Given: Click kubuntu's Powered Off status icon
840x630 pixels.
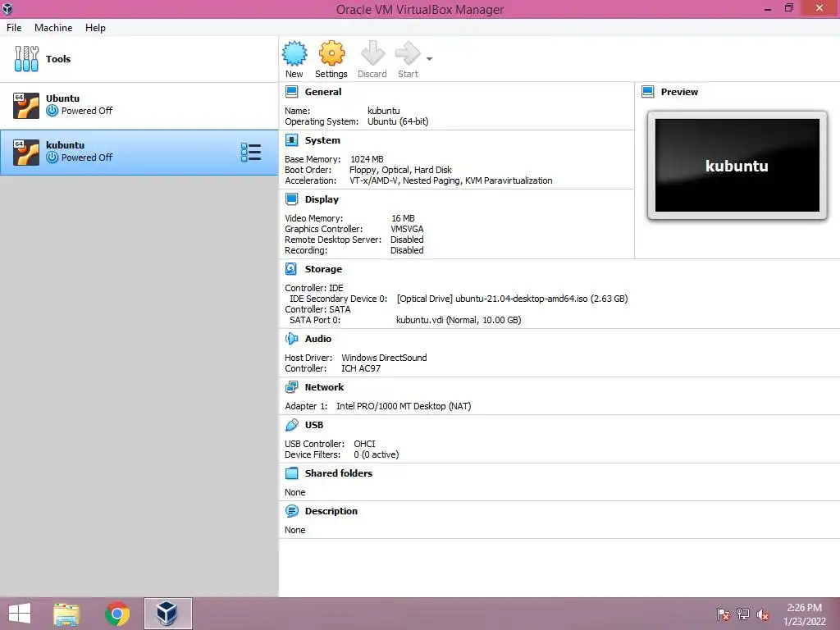Looking at the screenshot, I should click(52, 157).
